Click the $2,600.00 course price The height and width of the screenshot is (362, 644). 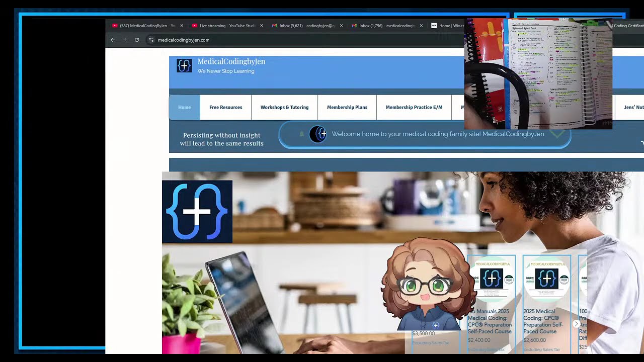pyautogui.click(x=534, y=340)
